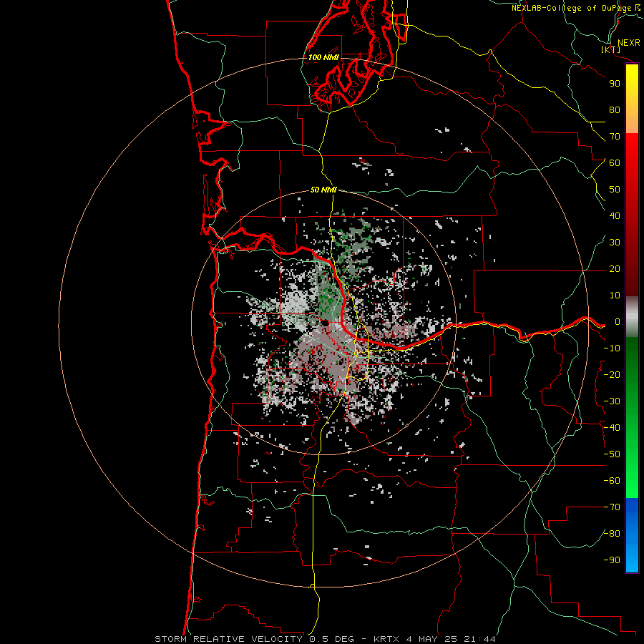The height and width of the screenshot is (644, 644).
Task: Click the 0.5 DEG elevation text
Action: (x=331, y=639)
